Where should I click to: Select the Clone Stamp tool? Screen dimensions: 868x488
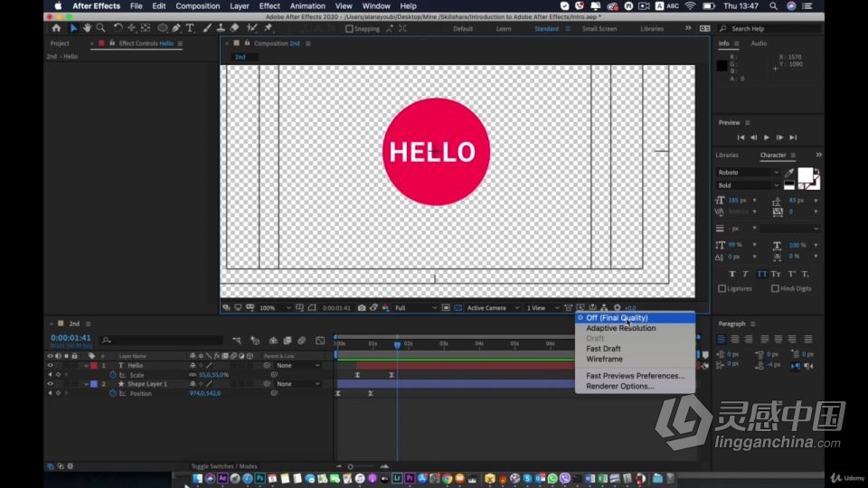(221, 28)
